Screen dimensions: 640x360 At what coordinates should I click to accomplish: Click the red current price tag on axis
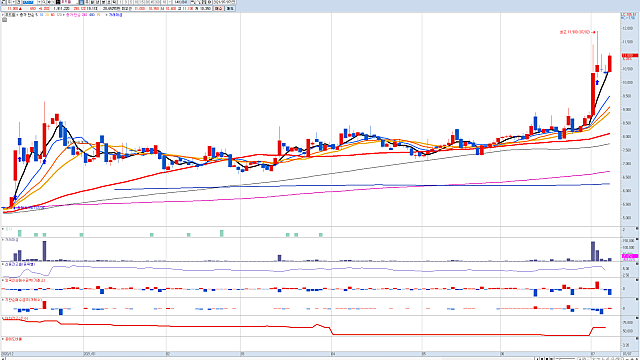(x=630, y=55)
